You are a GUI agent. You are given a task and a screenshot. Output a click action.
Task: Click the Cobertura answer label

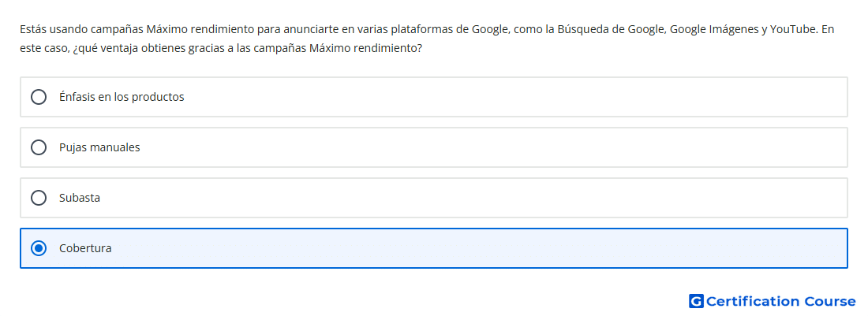(85, 248)
